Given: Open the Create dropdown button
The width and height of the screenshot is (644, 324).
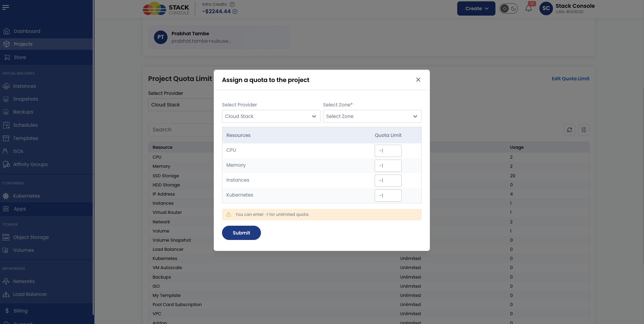Looking at the screenshot, I should tap(476, 8).
